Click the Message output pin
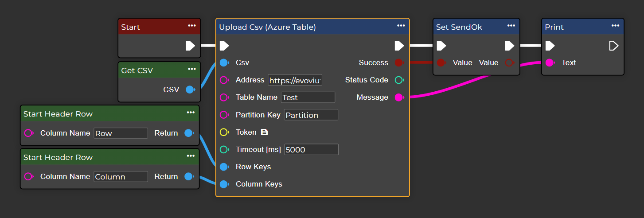The height and width of the screenshot is (218, 644). pyautogui.click(x=399, y=97)
